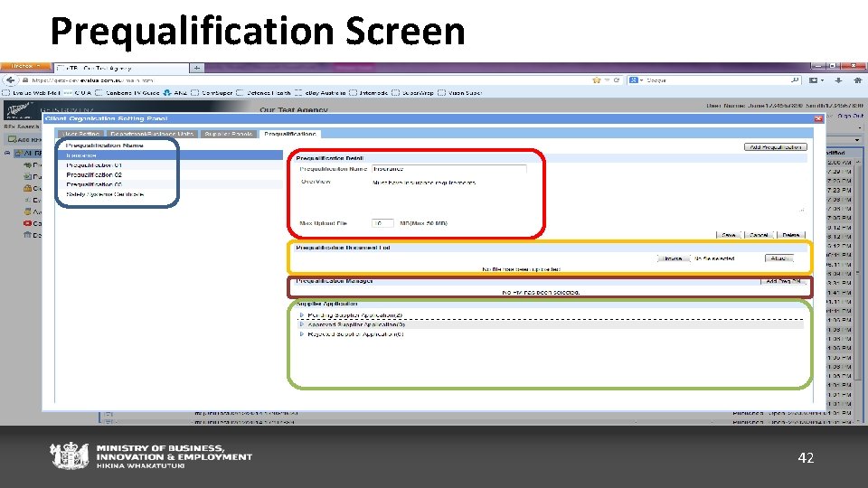
Task: Select the Prequalifications tab
Action: coord(290,134)
